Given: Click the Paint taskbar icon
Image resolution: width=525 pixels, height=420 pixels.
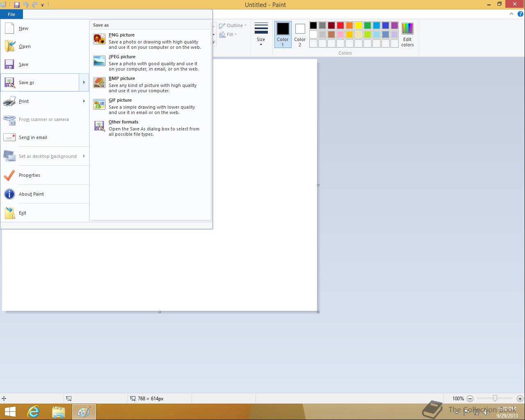Looking at the screenshot, I should pyautogui.click(x=84, y=412).
